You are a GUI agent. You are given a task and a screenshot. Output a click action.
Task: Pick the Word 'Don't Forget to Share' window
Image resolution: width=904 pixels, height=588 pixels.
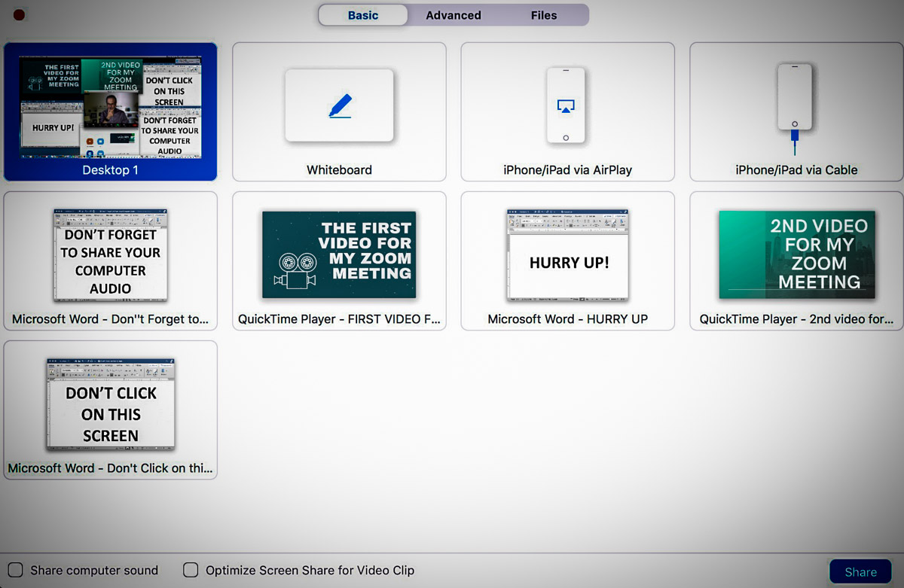110,256
